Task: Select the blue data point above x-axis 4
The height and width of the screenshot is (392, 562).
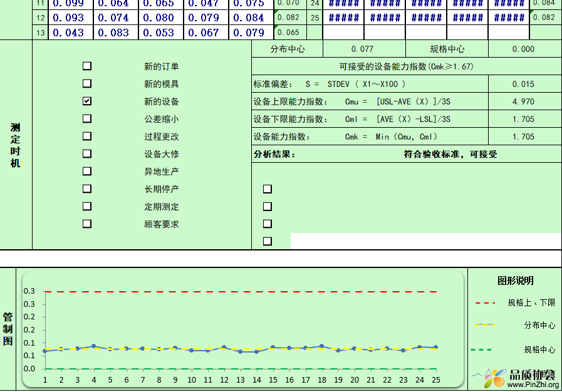Action: 93,346
